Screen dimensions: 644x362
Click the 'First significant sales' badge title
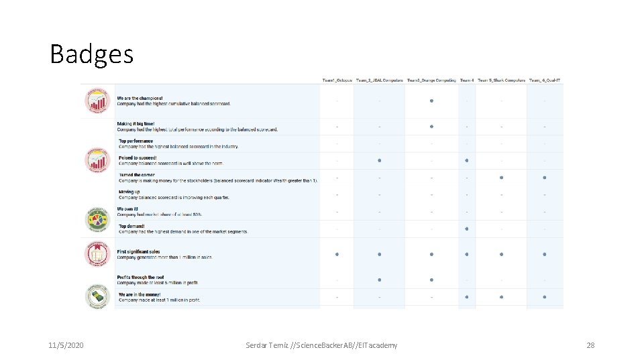pyautogui.click(x=138, y=251)
